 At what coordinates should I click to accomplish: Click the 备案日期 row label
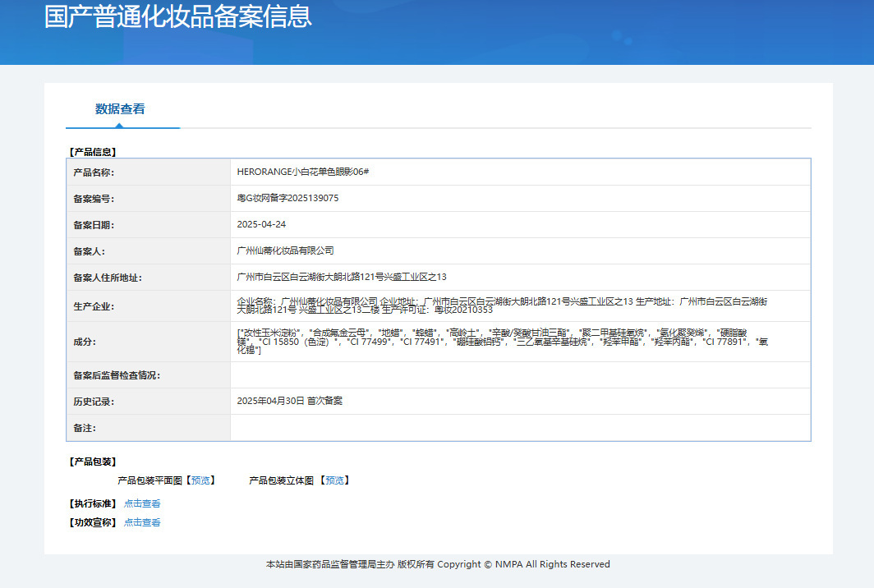94,225
